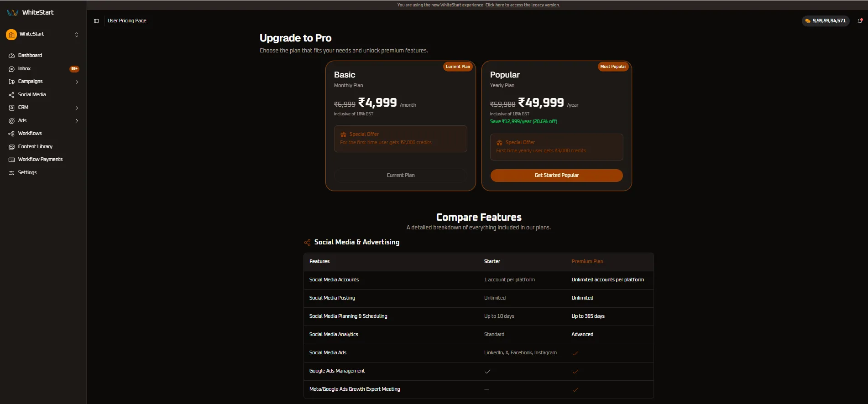
Task: Click the User Pricing Page breadcrumb
Action: click(x=127, y=21)
